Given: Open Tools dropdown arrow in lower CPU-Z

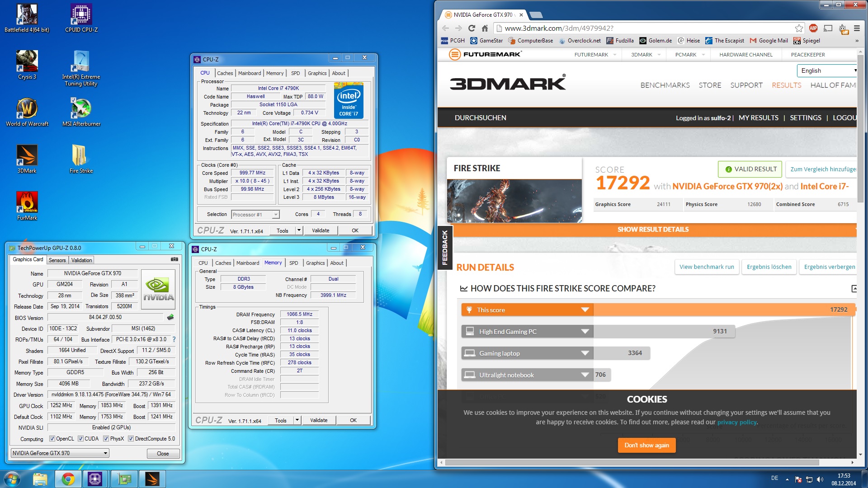Looking at the screenshot, I should (297, 420).
